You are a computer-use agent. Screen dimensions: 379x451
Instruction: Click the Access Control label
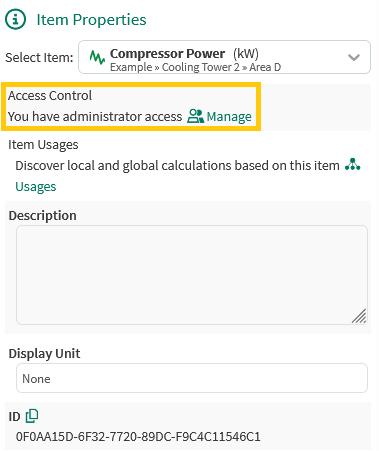click(x=50, y=95)
